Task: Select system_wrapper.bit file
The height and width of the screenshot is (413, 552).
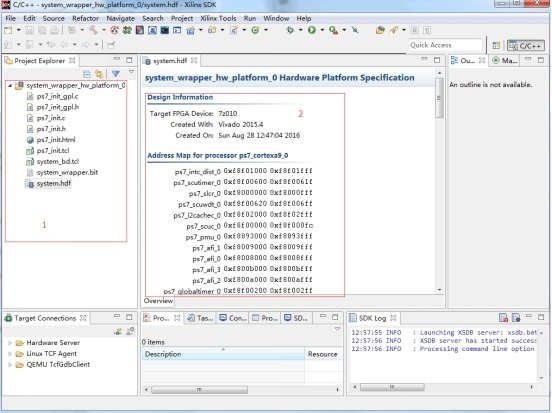Action: [67, 172]
